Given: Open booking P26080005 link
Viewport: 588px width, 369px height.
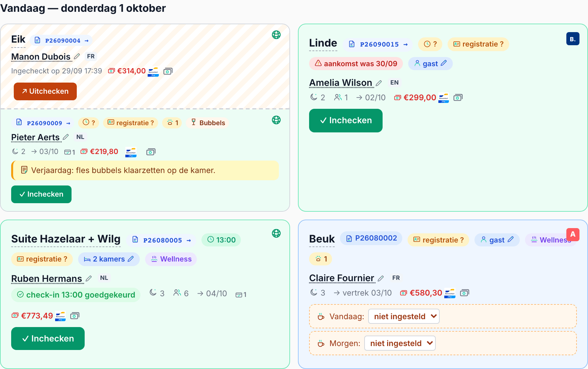Looking at the screenshot, I should click(162, 240).
